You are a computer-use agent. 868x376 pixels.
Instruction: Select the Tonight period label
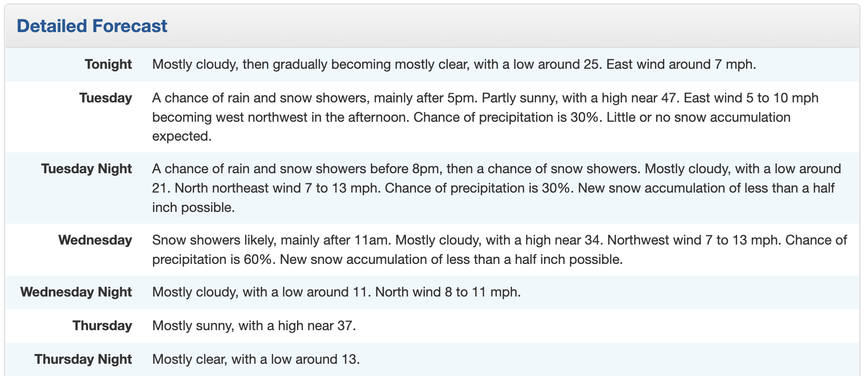[x=108, y=64]
